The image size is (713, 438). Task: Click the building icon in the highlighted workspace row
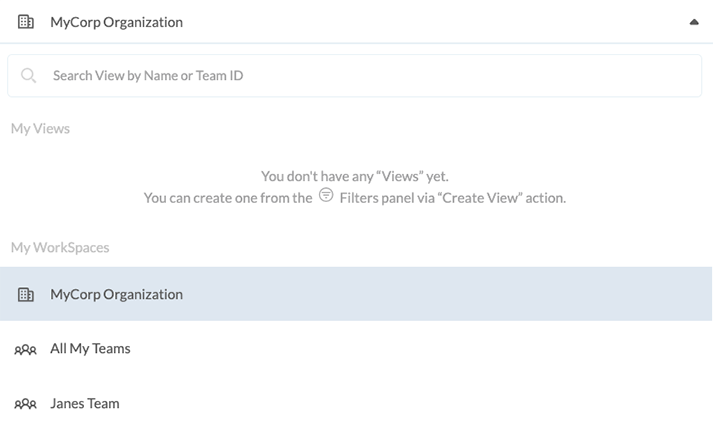(26, 295)
